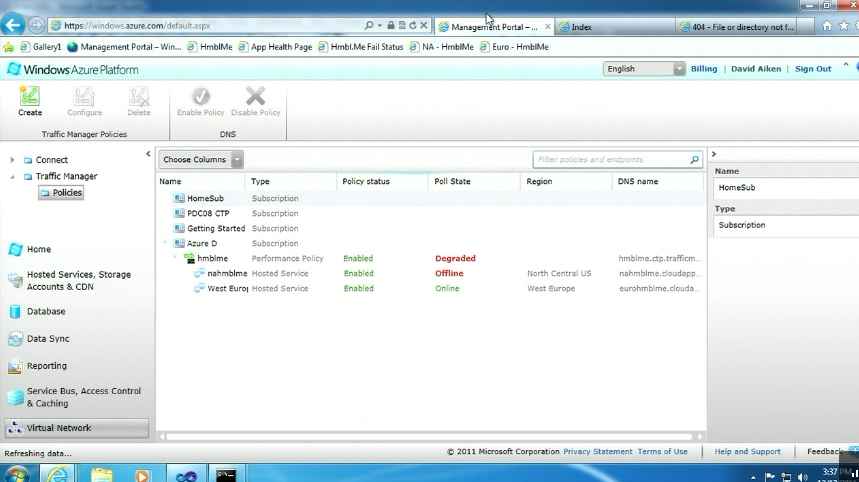The image size is (859, 482).
Task: Click the Disable Policy icon
Action: click(255, 96)
